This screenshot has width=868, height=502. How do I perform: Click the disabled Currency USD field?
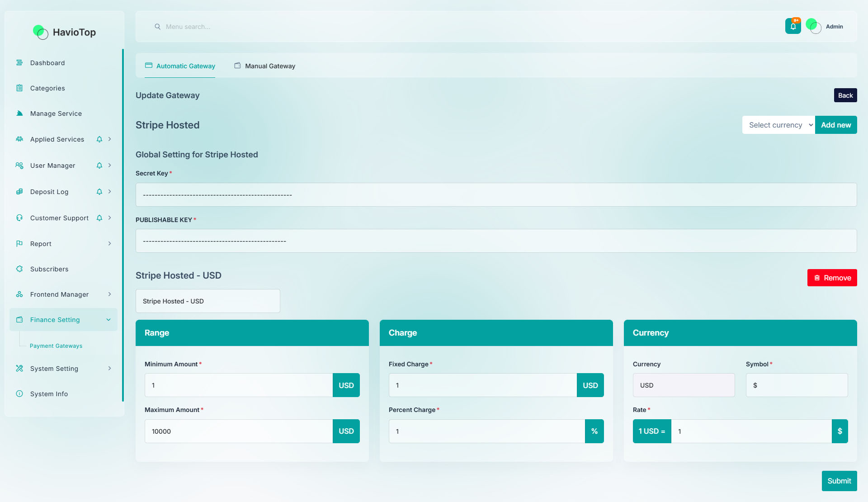[x=684, y=385]
